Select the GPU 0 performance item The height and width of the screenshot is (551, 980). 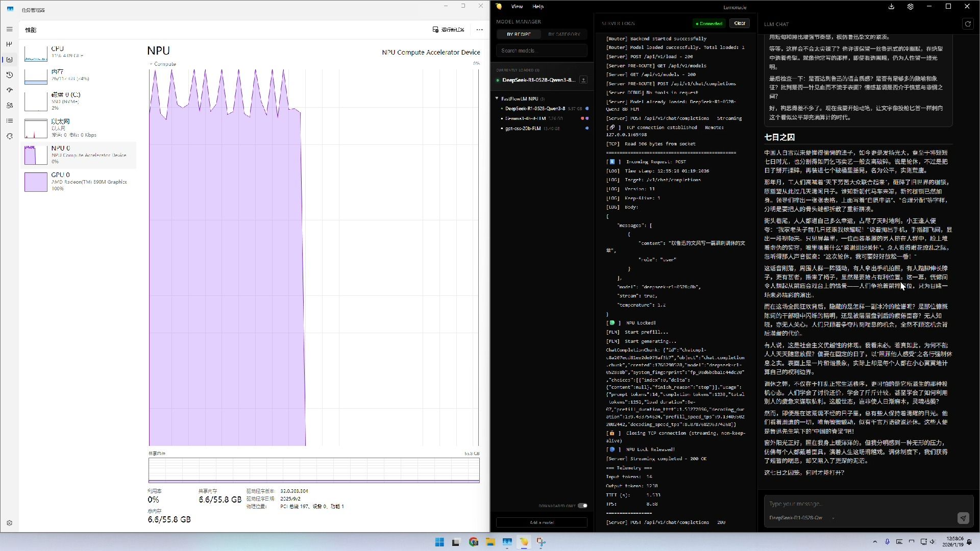point(79,182)
